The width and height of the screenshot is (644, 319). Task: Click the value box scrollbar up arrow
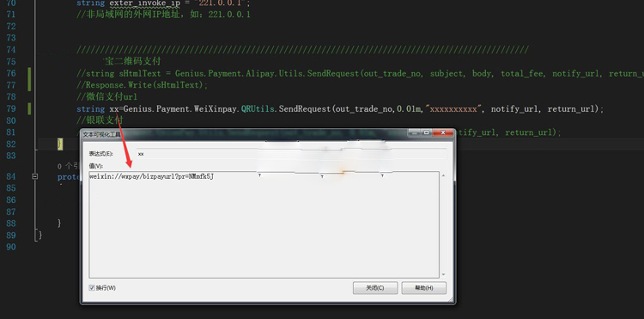443,176
